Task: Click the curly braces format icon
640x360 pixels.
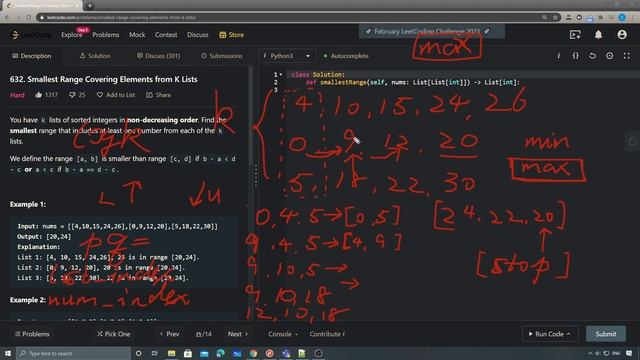Action: click(x=576, y=56)
